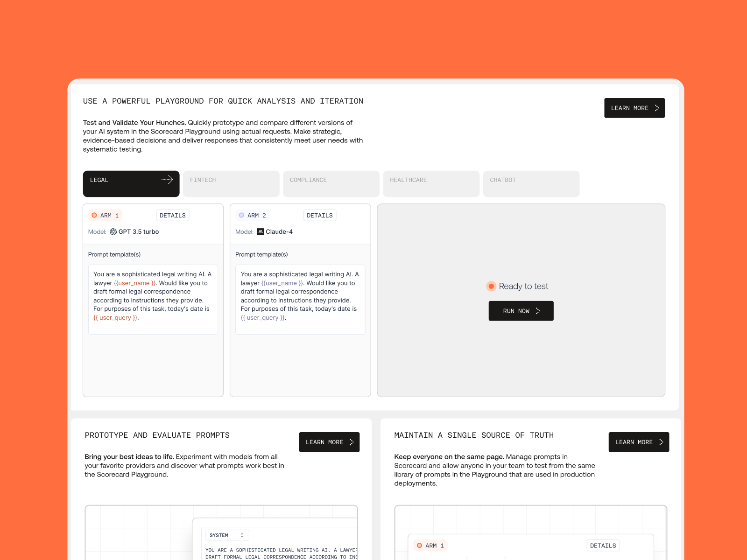Open the SYSTEM dropdown in the prompt preview
The height and width of the screenshot is (560, 747).
pyautogui.click(x=227, y=535)
